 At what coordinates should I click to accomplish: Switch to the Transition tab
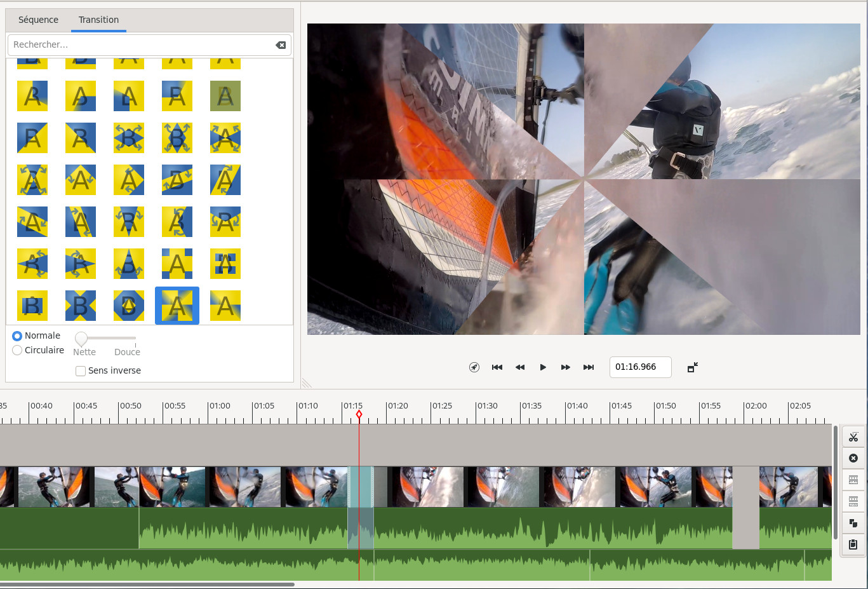tap(98, 20)
